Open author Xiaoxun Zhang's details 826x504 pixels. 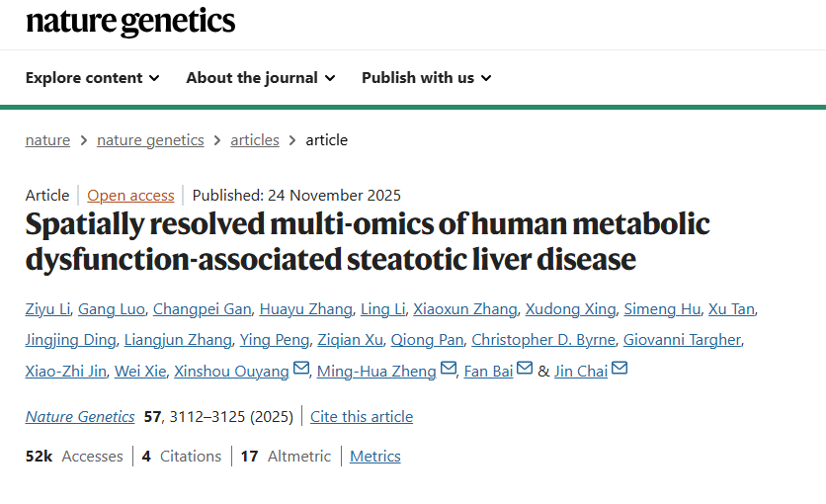(x=464, y=309)
